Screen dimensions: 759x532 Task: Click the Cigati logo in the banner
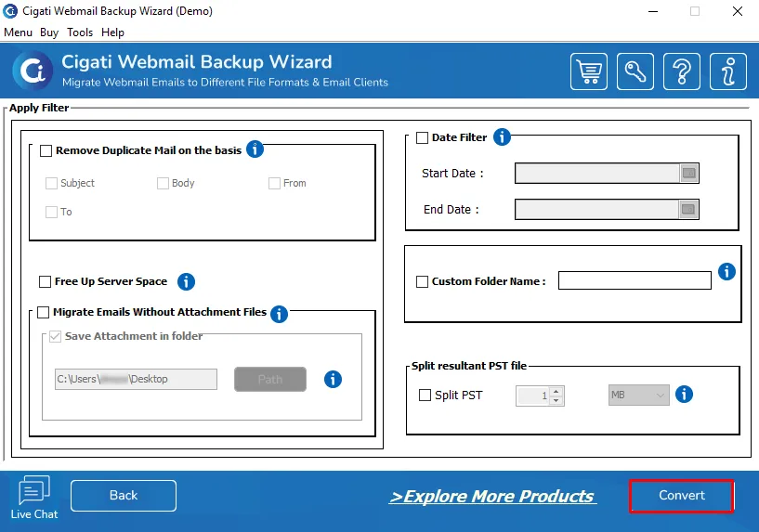[33, 71]
